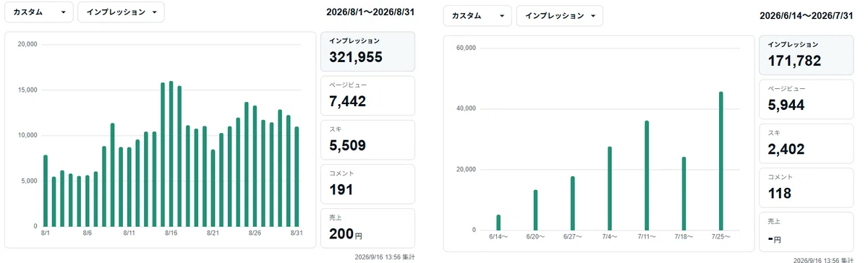Screen dimensions: 868x263
Task: Click the bar above the 7/4〜 label
Action: tap(610, 189)
